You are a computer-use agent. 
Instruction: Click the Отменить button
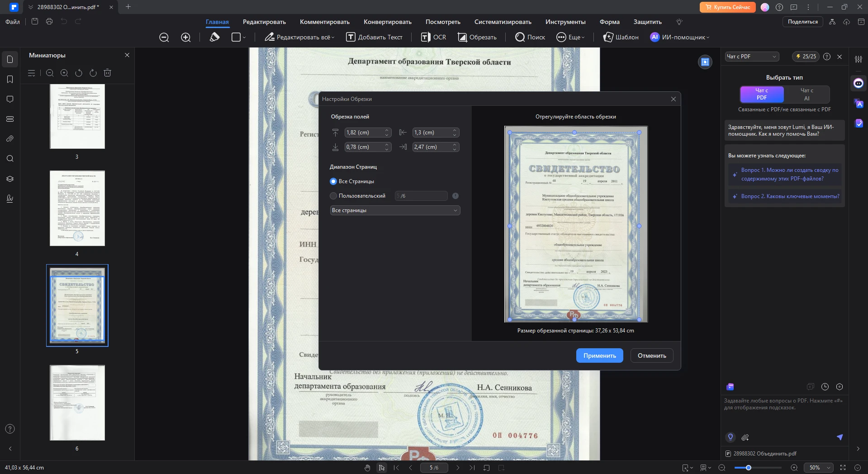pos(652,355)
